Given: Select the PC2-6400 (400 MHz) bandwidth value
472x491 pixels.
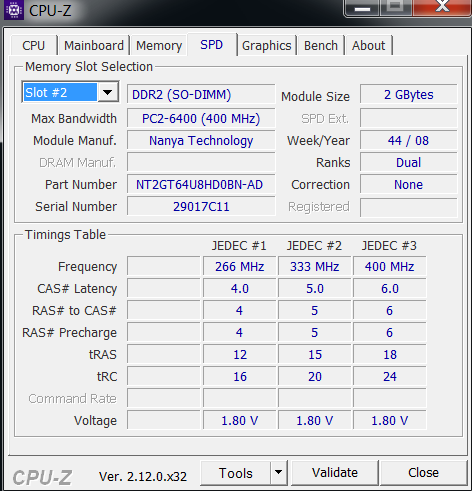Looking at the screenshot, I should pyautogui.click(x=201, y=118).
